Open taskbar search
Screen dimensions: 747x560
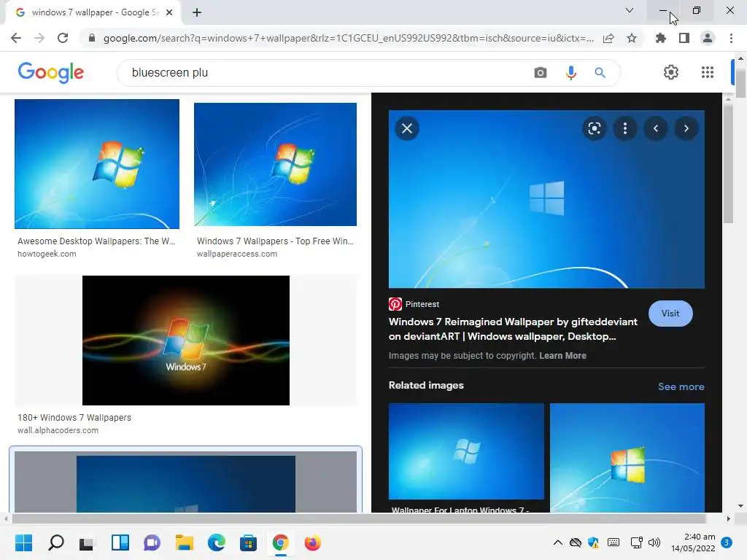point(55,542)
